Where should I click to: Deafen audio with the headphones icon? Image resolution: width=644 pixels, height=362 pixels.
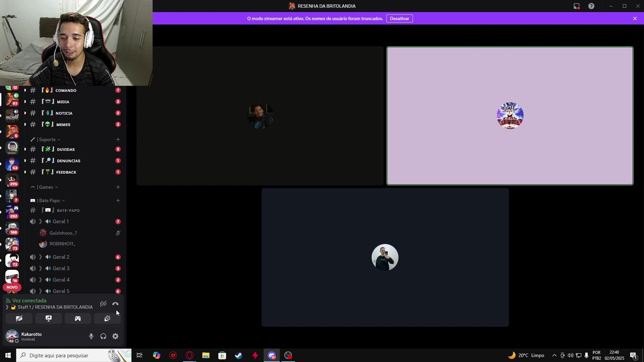tap(103, 336)
